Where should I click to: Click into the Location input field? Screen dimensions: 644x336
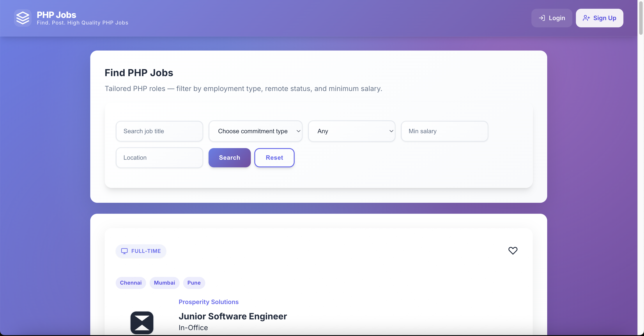point(159,157)
